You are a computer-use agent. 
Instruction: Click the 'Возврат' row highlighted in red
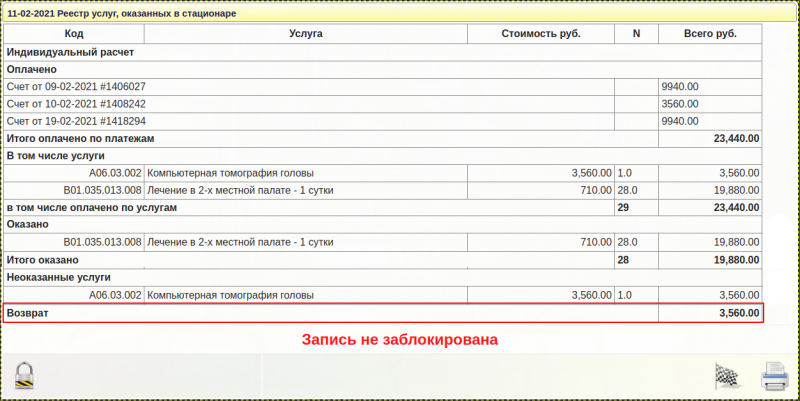[28, 313]
